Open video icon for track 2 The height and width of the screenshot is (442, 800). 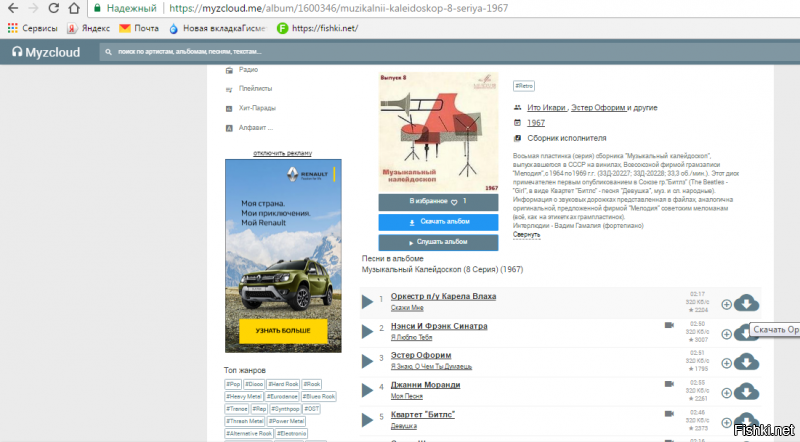(669, 325)
